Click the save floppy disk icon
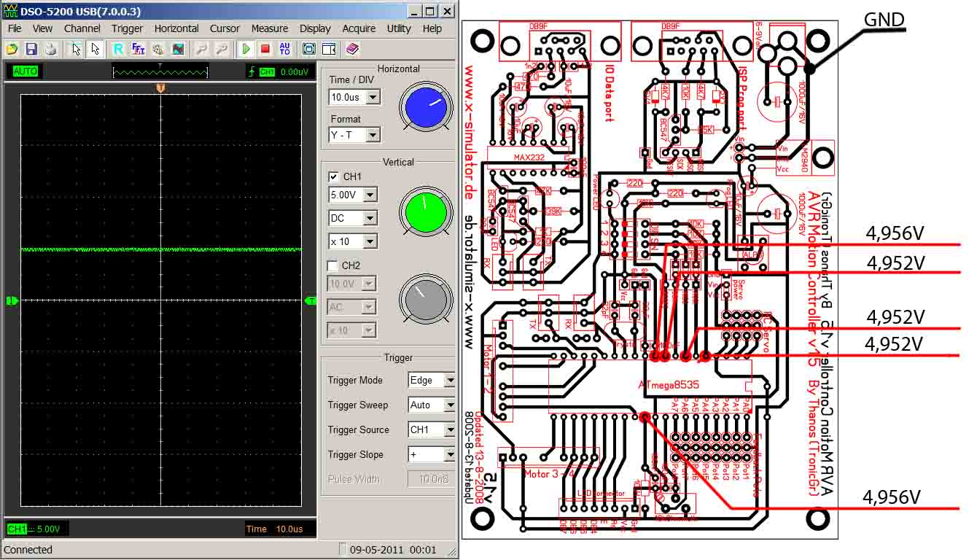This screenshot has width=977, height=560. point(31,49)
